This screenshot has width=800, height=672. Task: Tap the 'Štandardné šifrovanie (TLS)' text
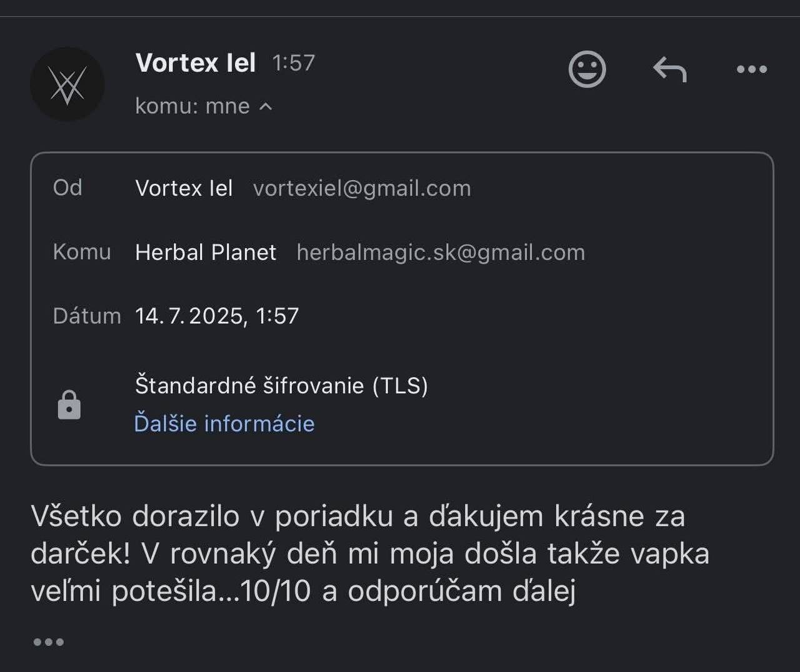click(x=281, y=385)
